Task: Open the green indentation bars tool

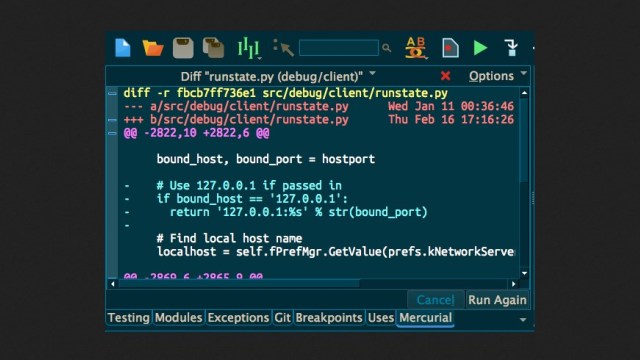Action: point(248,48)
